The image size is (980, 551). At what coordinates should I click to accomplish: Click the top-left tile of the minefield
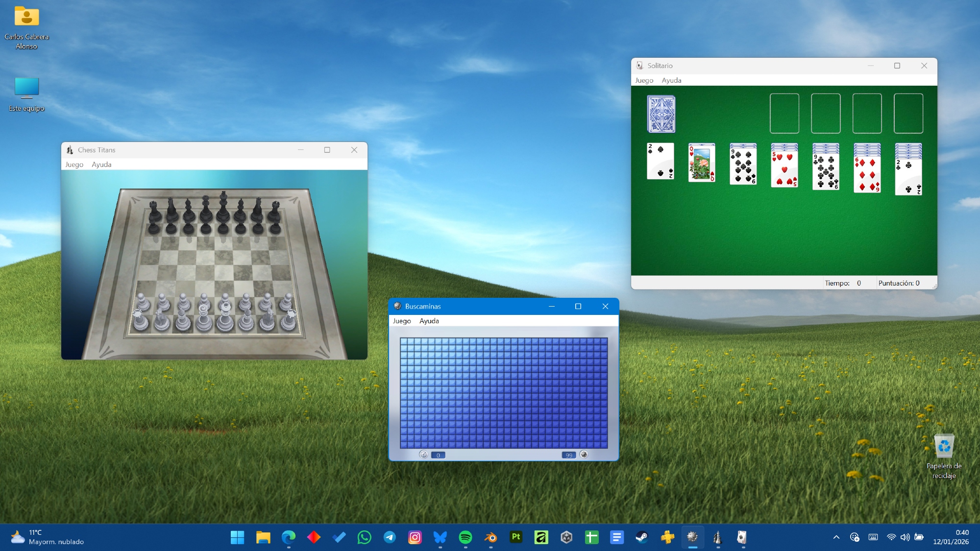click(x=404, y=341)
